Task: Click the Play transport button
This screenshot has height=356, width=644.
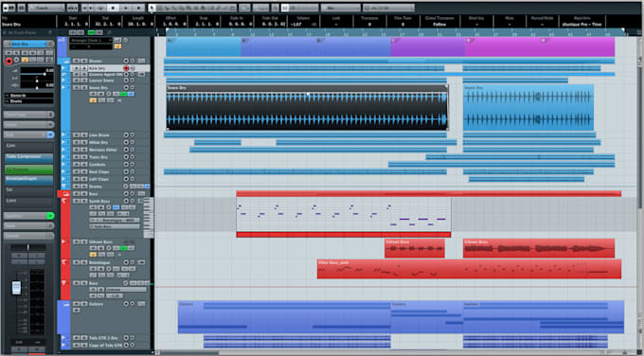Action: pos(126,8)
